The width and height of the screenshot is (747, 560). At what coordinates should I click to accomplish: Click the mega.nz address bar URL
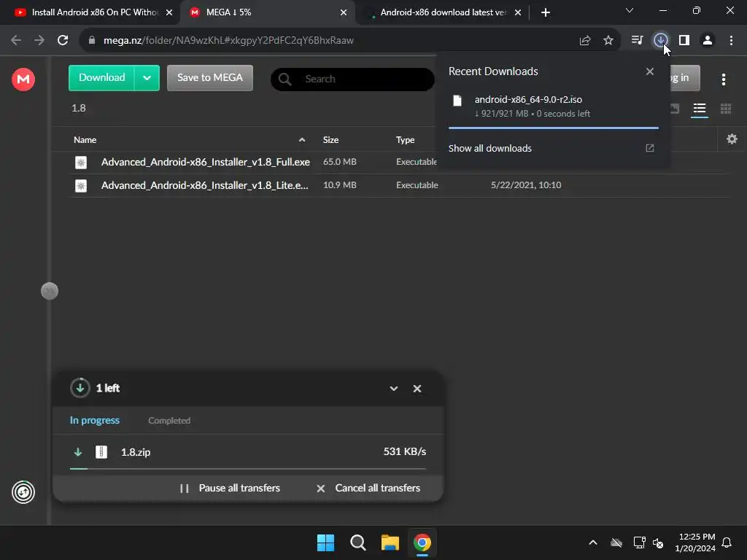pyautogui.click(x=228, y=41)
